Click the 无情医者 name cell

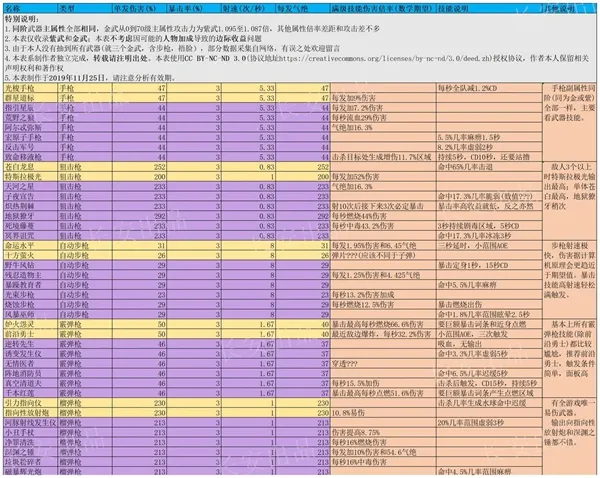[x=30, y=364]
